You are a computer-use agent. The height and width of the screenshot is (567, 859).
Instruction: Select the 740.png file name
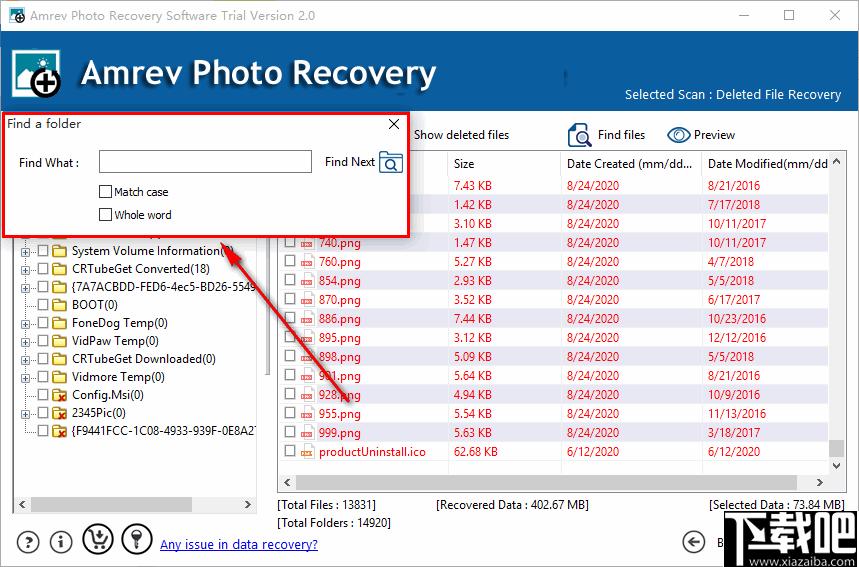coord(340,243)
